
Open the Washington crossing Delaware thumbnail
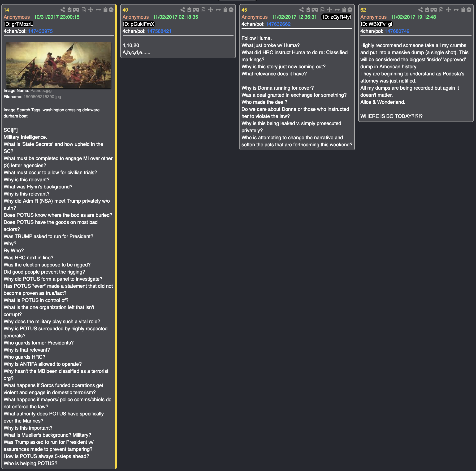(x=58, y=65)
